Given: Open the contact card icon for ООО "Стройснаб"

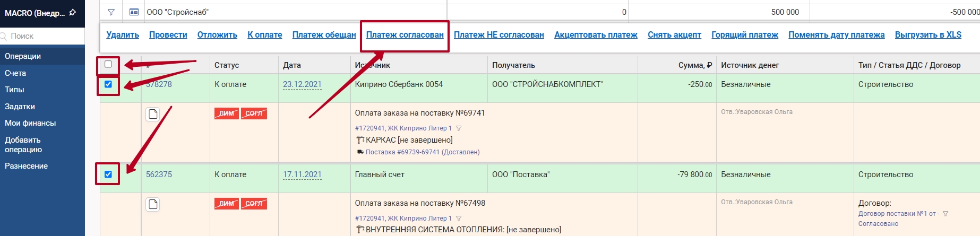Looking at the screenshot, I should pos(134,12).
